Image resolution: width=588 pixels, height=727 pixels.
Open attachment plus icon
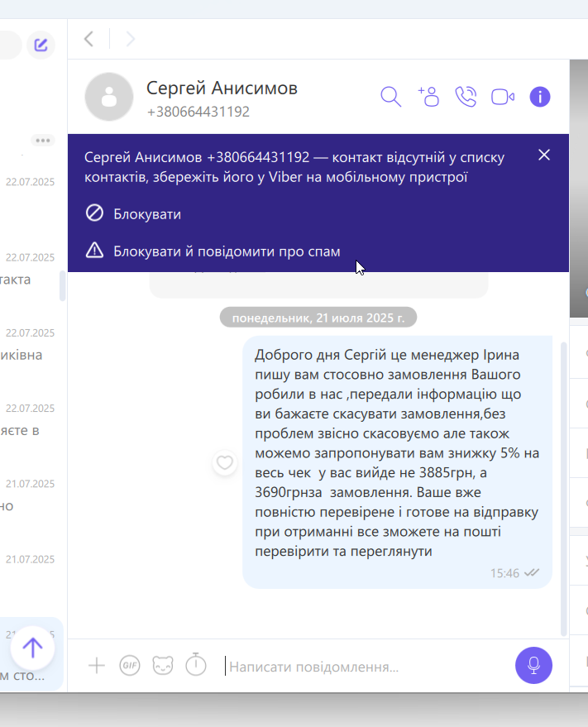97,666
